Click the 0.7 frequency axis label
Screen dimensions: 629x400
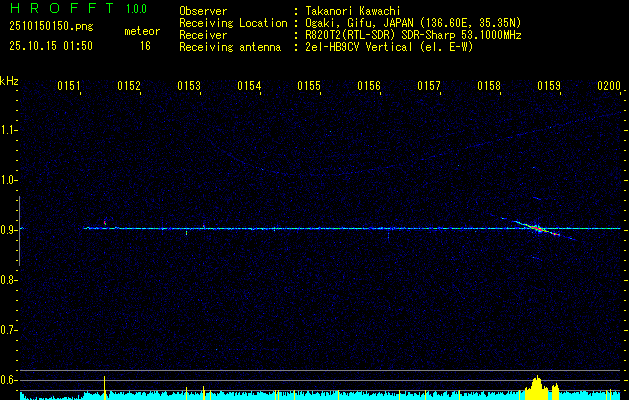tap(9, 330)
